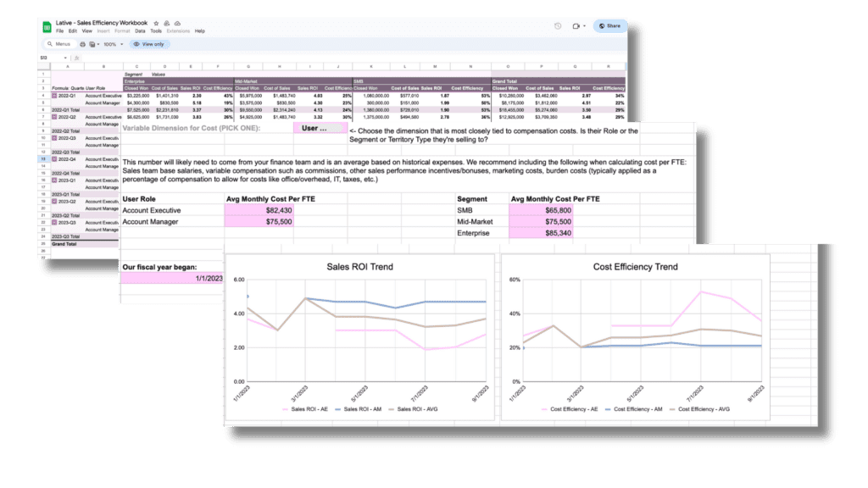Check document status via the cloud icon

click(x=177, y=23)
